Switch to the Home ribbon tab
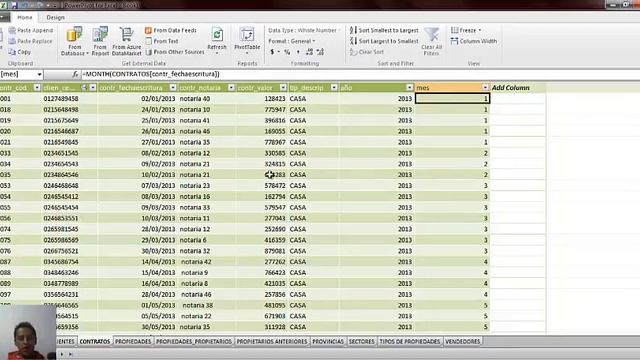Screen dimensions: 640x360 tap(24, 18)
